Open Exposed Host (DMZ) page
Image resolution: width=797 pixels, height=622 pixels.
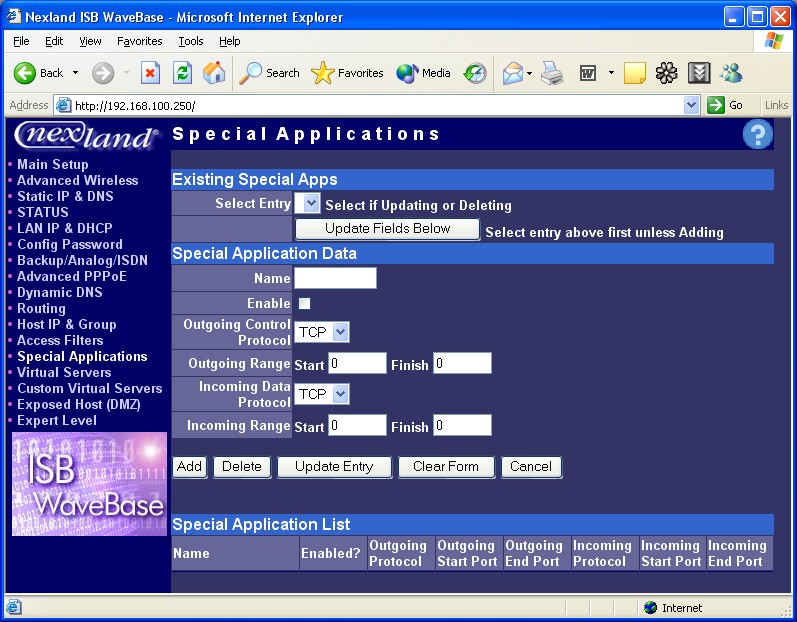(79, 405)
